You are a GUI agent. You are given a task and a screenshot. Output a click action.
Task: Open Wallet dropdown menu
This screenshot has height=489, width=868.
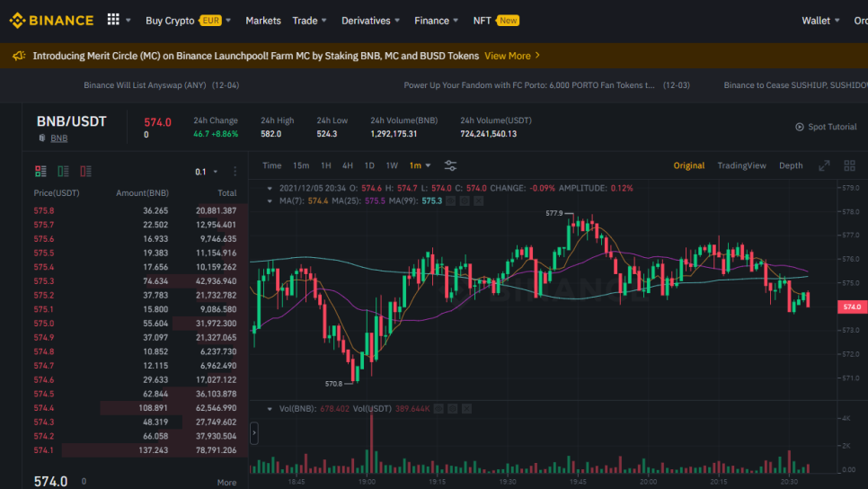(821, 21)
